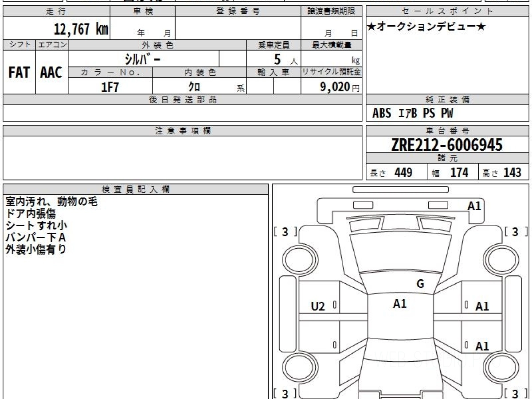
Task: Select the 諸元 heading
Action: 447,158
